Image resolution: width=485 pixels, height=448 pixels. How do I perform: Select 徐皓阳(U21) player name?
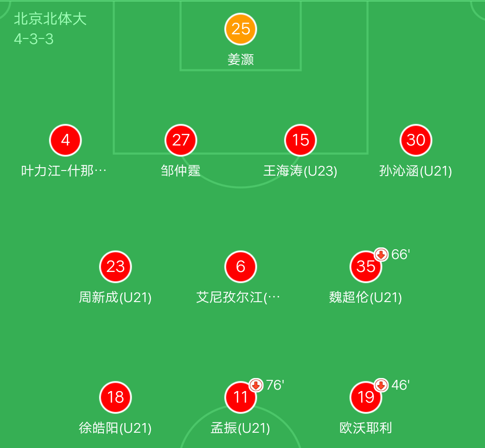click(115, 428)
